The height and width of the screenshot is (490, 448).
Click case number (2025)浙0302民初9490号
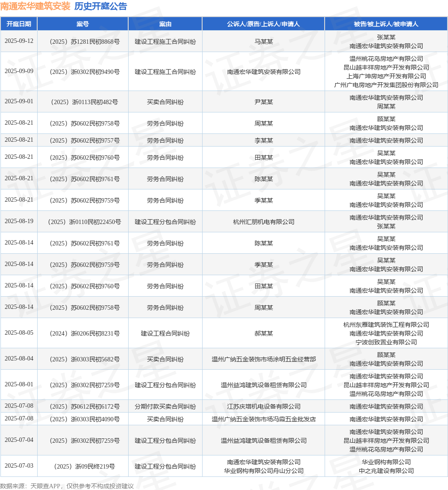85,72
